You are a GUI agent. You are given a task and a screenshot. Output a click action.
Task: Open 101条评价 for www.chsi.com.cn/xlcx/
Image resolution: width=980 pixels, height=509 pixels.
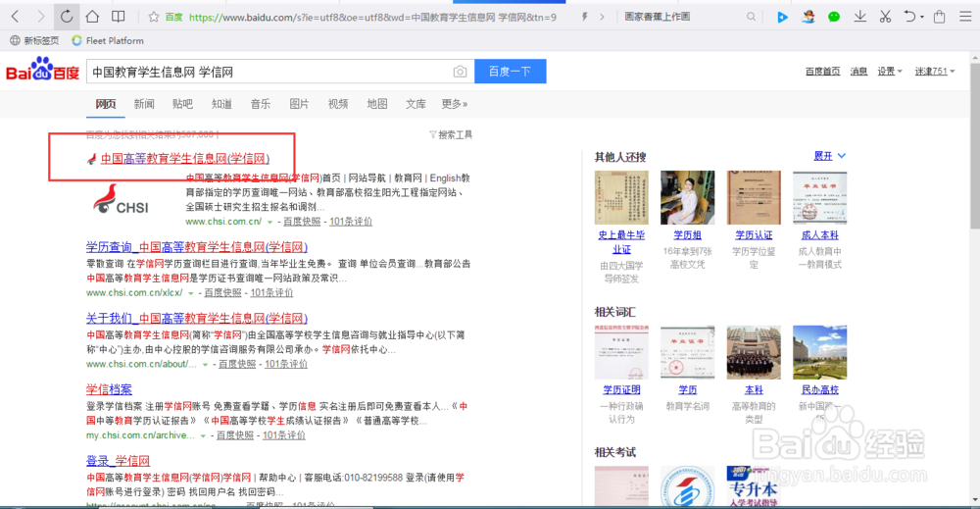point(271,292)
